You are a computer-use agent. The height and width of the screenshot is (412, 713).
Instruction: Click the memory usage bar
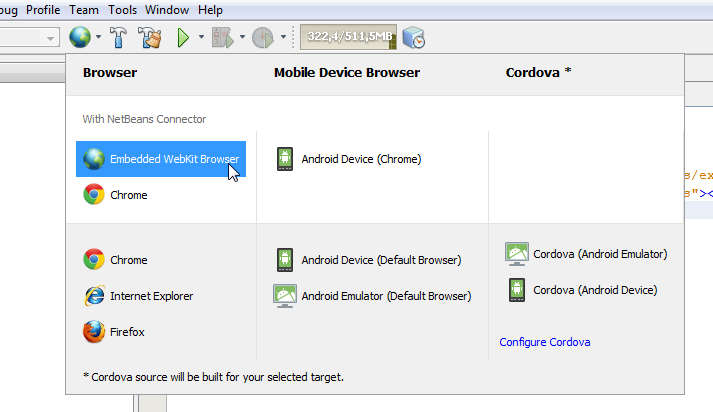tap(350, 38)
